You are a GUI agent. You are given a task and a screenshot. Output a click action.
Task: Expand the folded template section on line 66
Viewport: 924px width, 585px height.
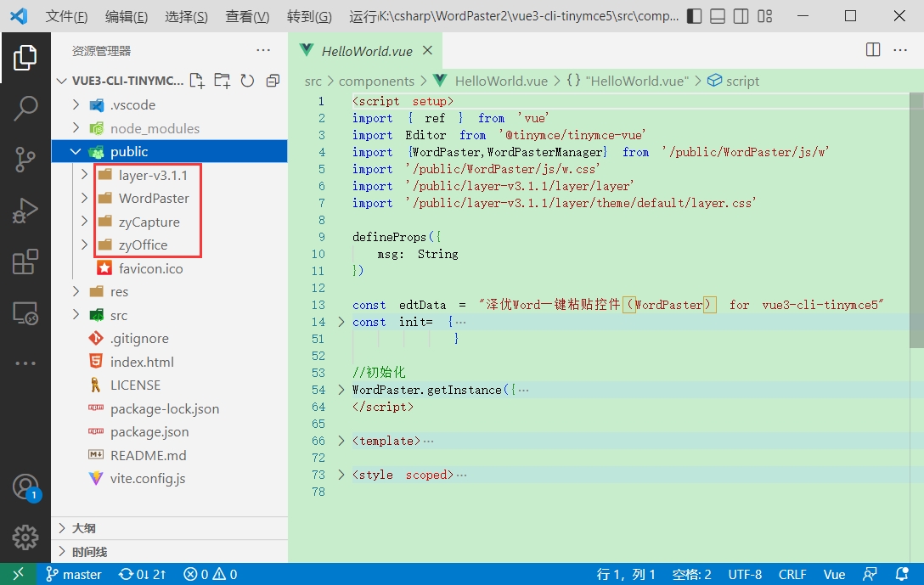click(x=341, y=441)
